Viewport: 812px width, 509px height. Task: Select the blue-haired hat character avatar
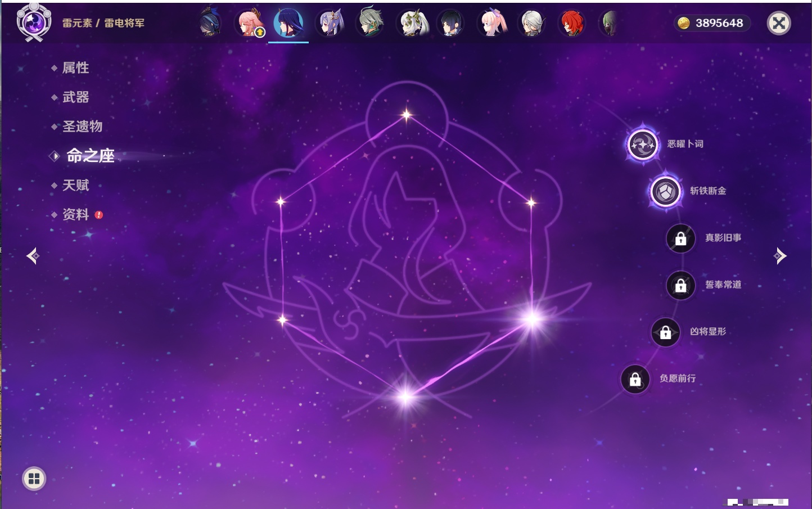click(x=210, y=22)
